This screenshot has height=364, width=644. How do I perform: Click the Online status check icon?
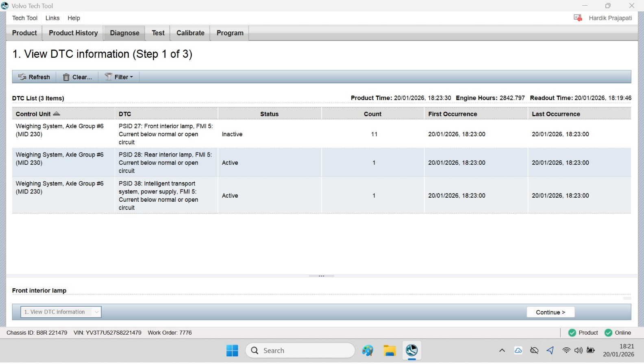(x=608, y=333)
